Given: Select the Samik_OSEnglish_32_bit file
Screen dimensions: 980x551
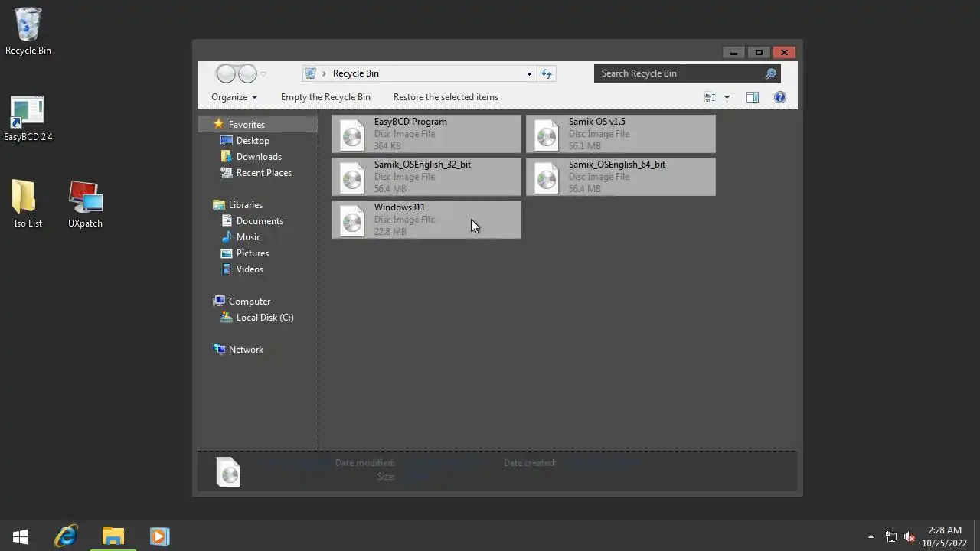Looking at the screenshot, I should coord(426,177).
